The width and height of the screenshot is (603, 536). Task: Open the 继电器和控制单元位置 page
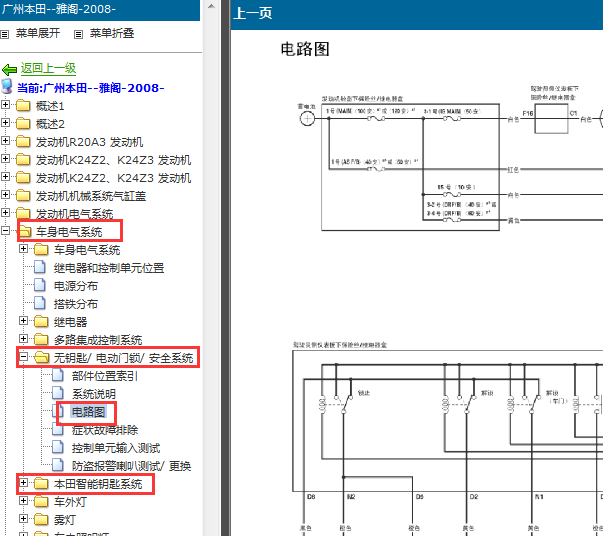109,268
